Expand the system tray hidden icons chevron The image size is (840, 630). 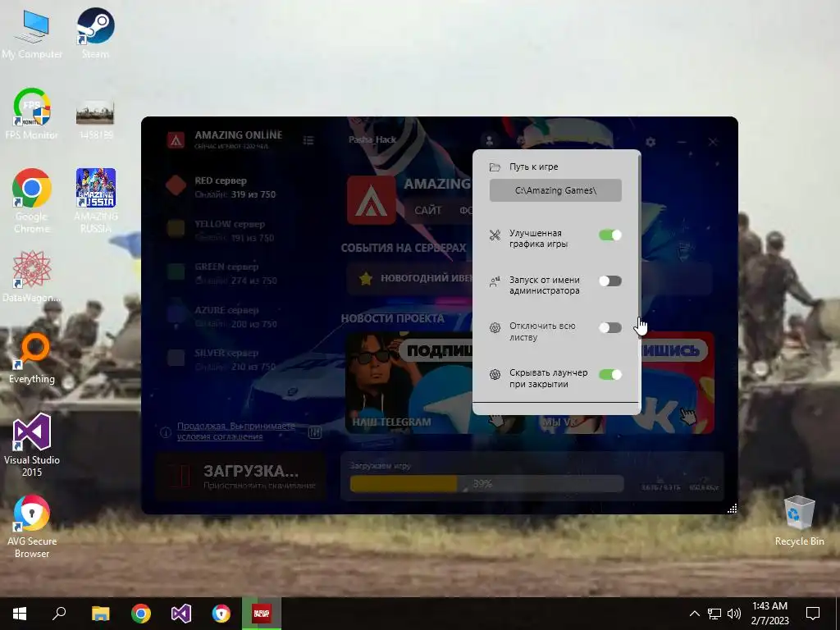694,614
